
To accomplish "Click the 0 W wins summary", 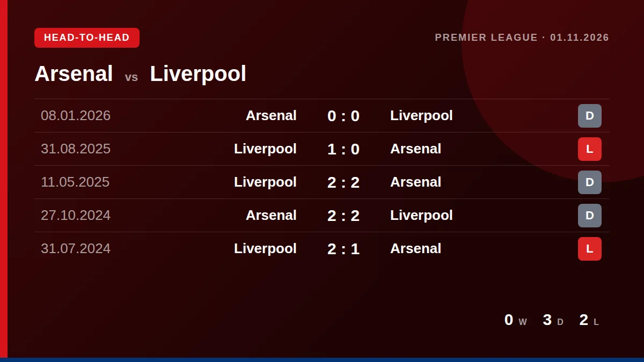I will coord(516,320).
